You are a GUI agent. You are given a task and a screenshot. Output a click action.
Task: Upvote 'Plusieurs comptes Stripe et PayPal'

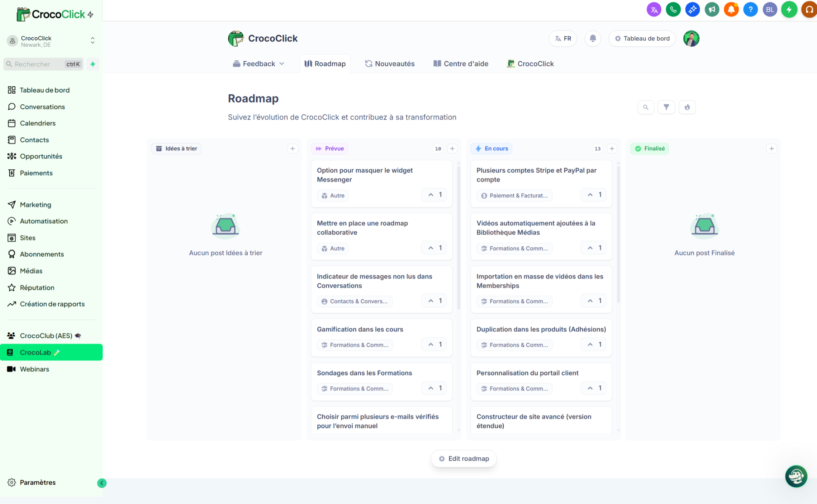pos(594,195)
